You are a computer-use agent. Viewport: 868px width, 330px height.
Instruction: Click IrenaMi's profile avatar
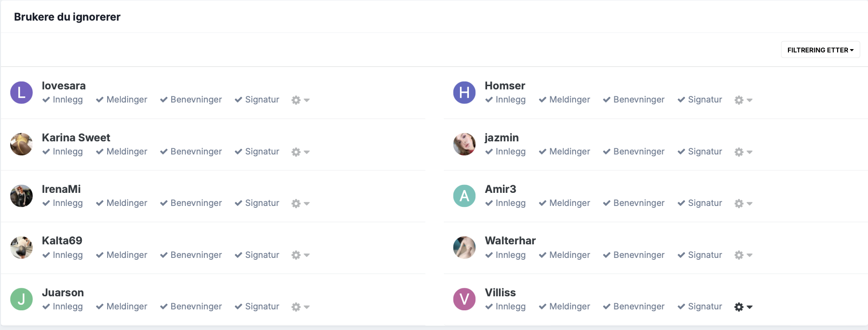click(22, 196)
